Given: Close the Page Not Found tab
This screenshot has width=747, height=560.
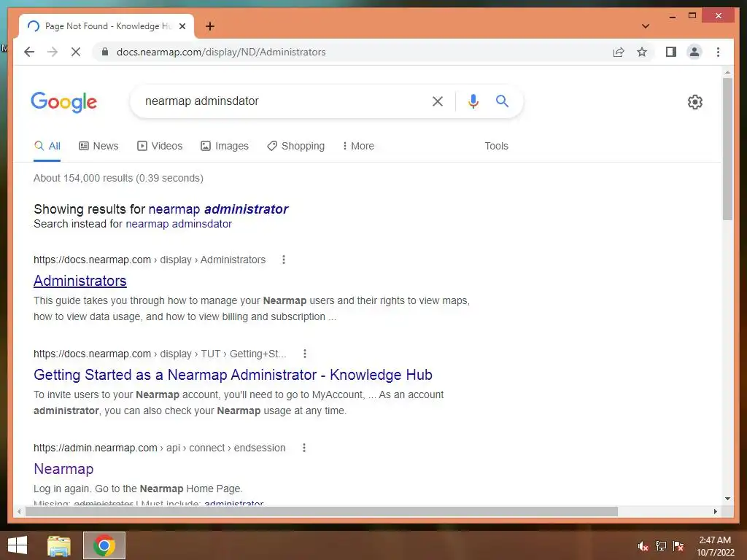Looking at the screenshot, I should (x=182, y=26).
